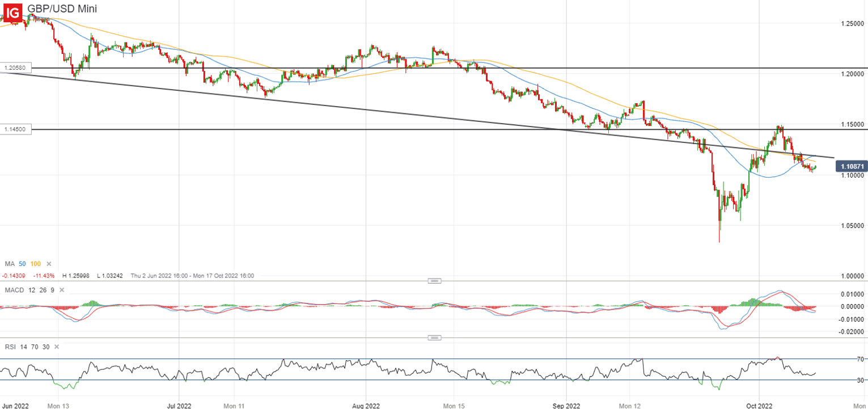Remove the RSI indicator with its X

pos(57,347)
